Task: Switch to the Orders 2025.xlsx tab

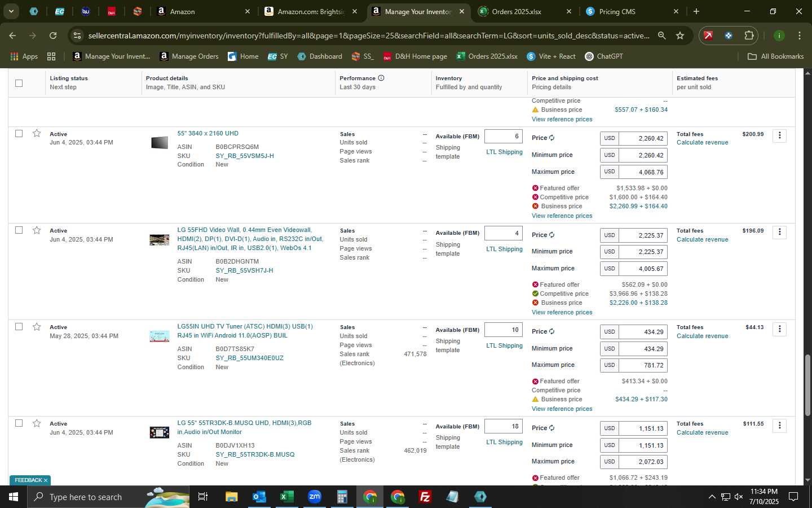Action: coord(524,11)
